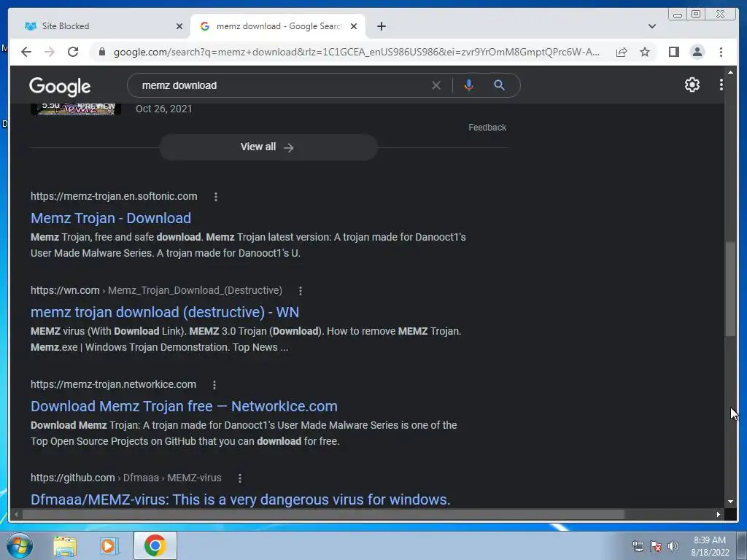Click the scroll down arrow of page
Screen dimensions: 747x560
click(x=730, y=502)
